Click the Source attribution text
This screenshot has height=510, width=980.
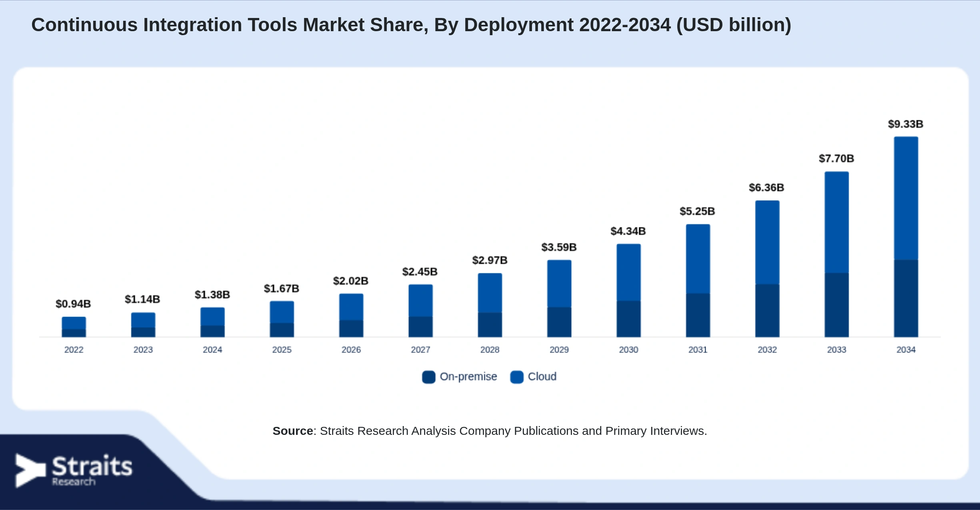[490, 431]
